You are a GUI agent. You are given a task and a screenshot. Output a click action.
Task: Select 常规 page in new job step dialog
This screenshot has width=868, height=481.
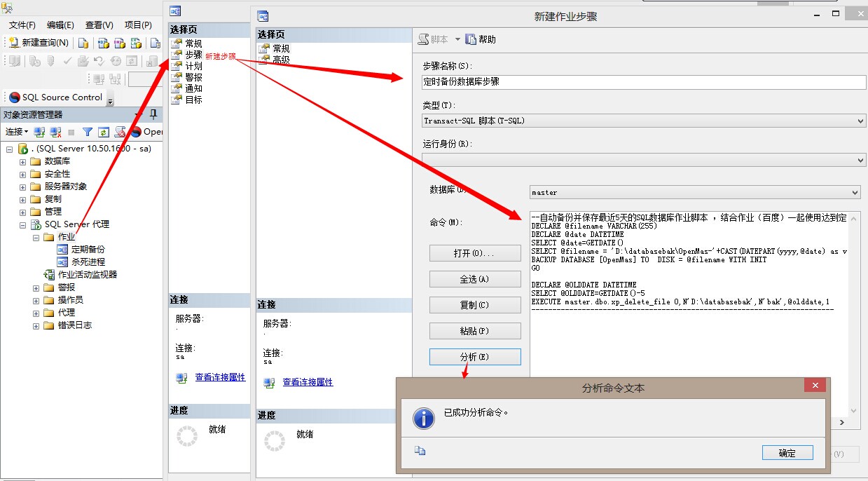pos(281,48)
